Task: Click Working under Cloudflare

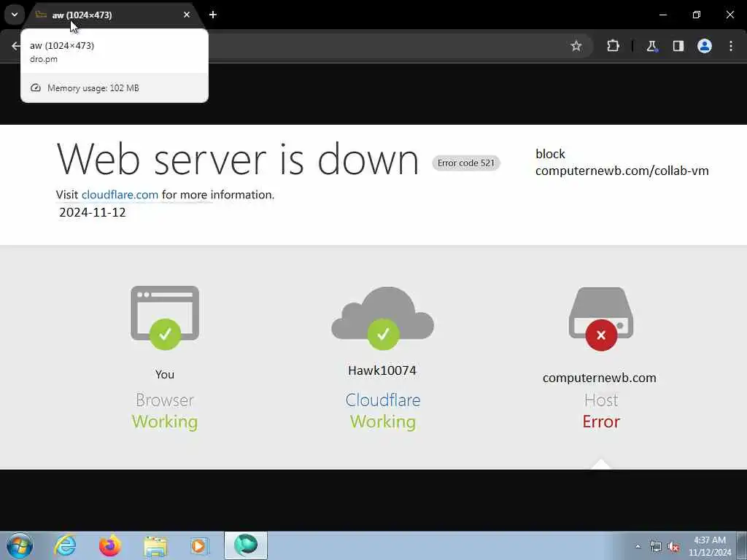Action: [383, 422]
